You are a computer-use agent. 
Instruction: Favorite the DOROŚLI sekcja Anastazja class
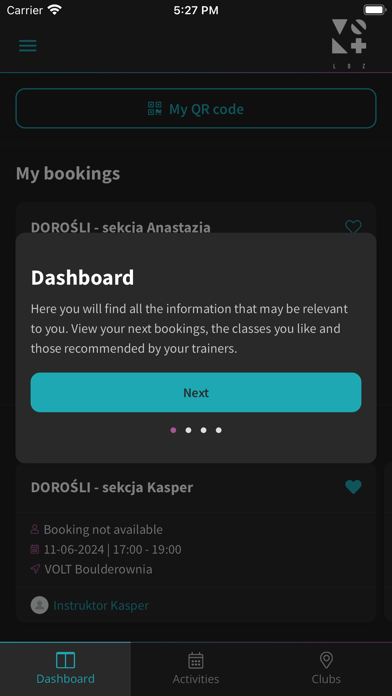pyautogui.click(x=353, y=227)
